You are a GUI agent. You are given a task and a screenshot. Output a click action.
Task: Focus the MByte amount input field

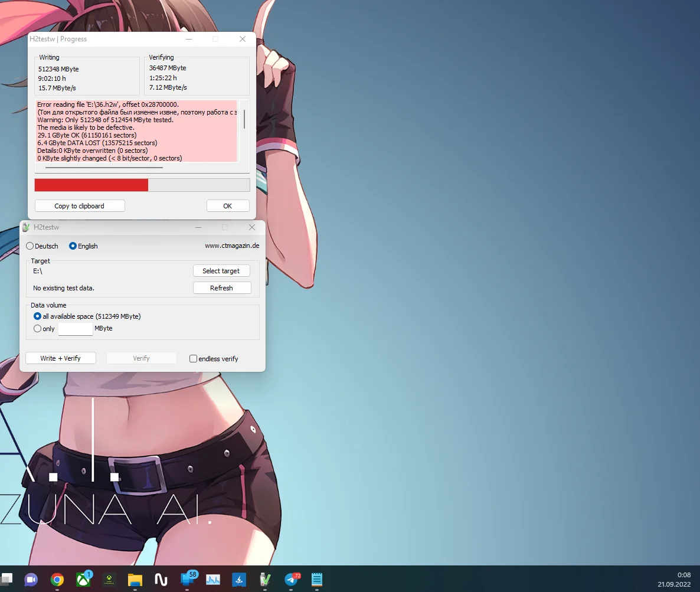(x=75, y=329)
